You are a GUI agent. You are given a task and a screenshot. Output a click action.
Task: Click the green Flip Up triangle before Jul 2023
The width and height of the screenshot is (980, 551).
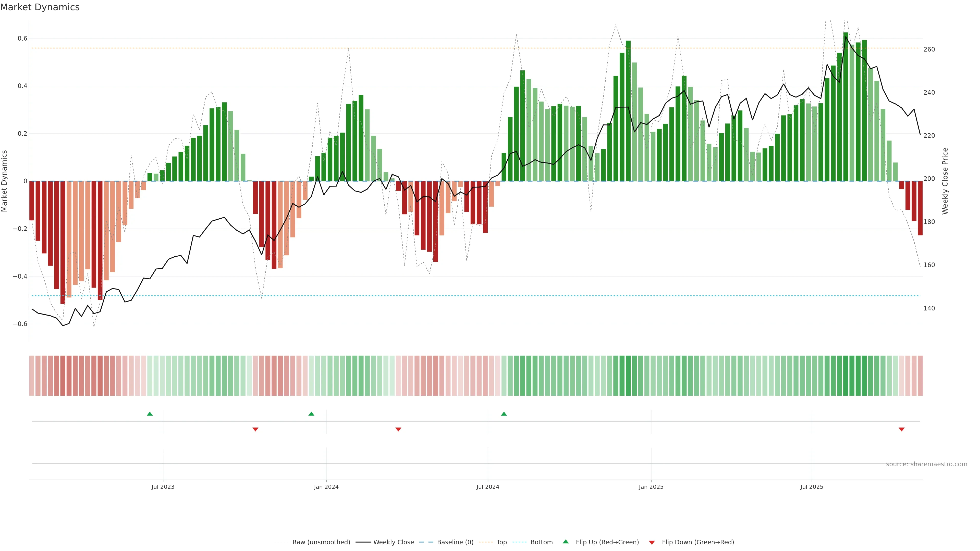point(150,414)
